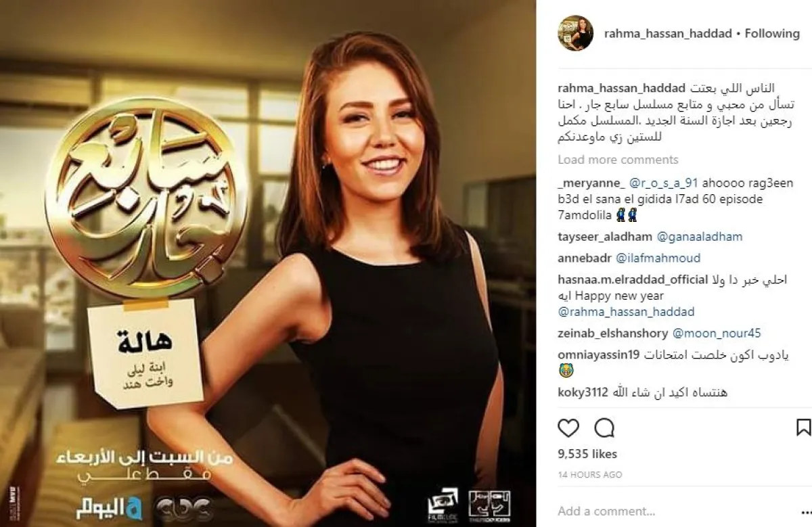Open annebadr commenter profile
This screenshot has width=812, height=527.
click(585, 258)
